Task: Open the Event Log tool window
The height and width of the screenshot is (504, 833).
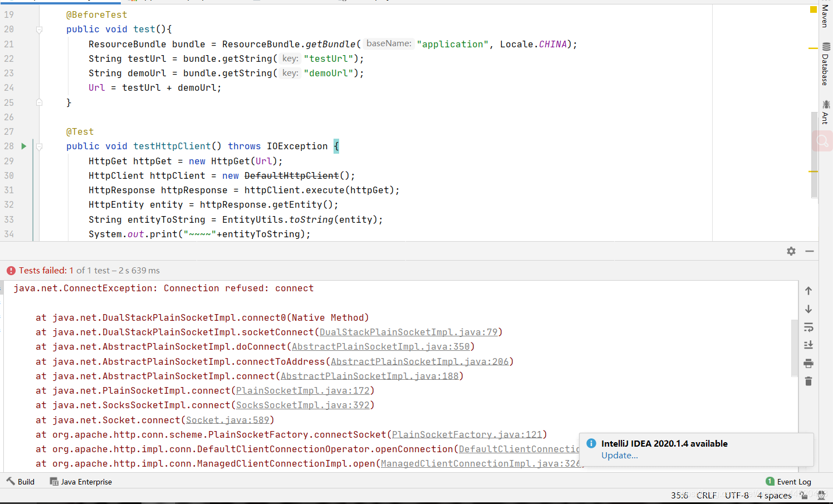Action: pos(788,482)
